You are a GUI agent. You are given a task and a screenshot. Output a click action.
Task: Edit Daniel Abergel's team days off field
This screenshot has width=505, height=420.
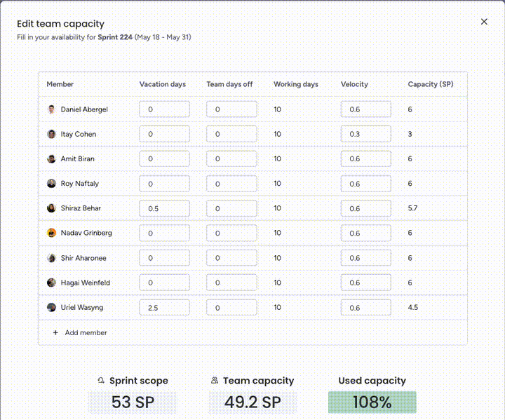[231, 109]
